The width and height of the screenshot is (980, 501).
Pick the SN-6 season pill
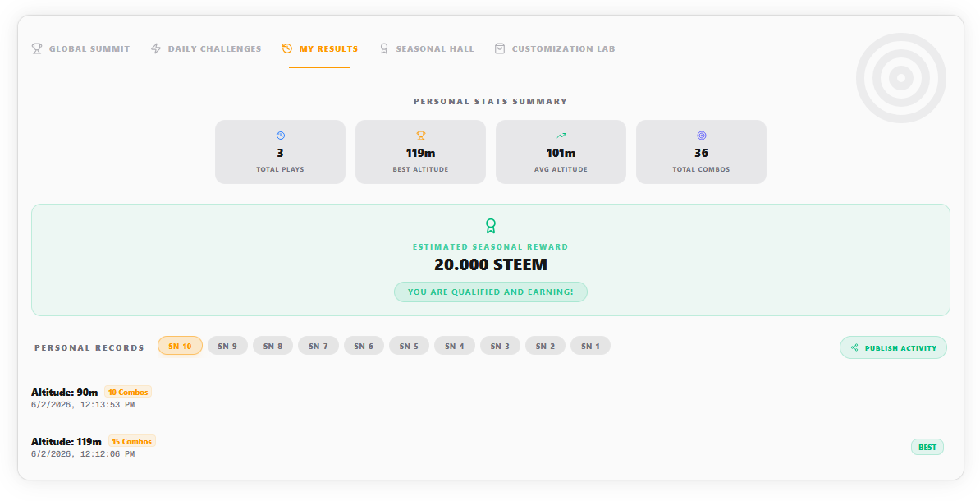[x=364, y=346]
